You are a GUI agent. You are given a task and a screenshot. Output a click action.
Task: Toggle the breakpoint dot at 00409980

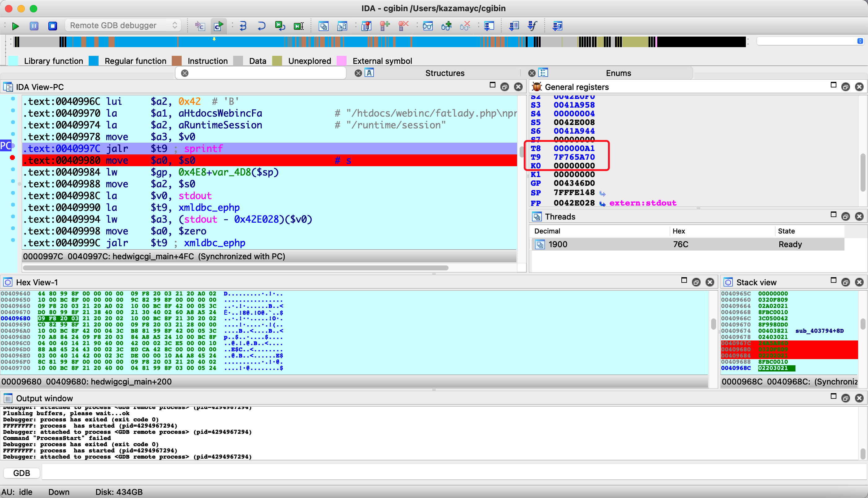tap(12, 158)
